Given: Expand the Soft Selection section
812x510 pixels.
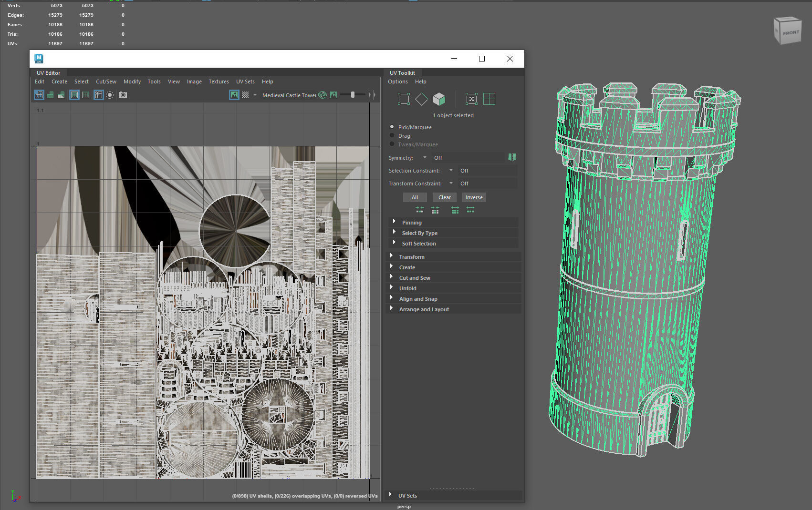Looking at the screenshot, I should [454, 243].
